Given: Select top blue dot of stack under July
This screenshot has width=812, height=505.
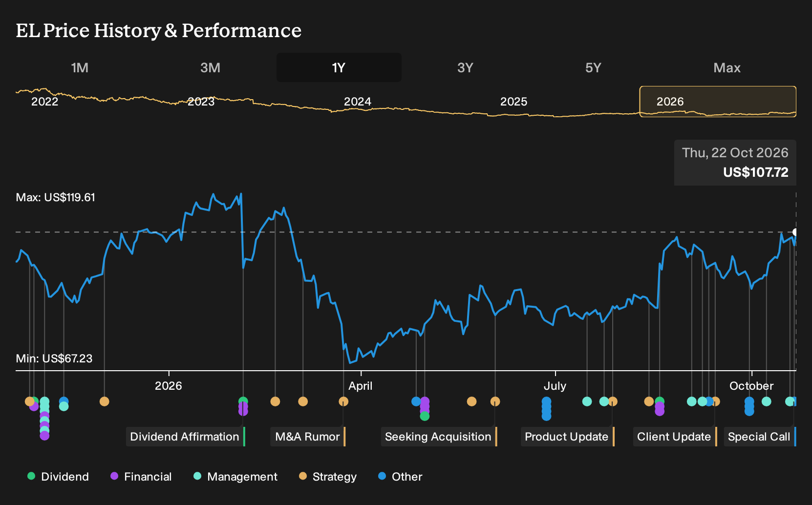Looking at the screenshot, I should (x=546, y=401).
